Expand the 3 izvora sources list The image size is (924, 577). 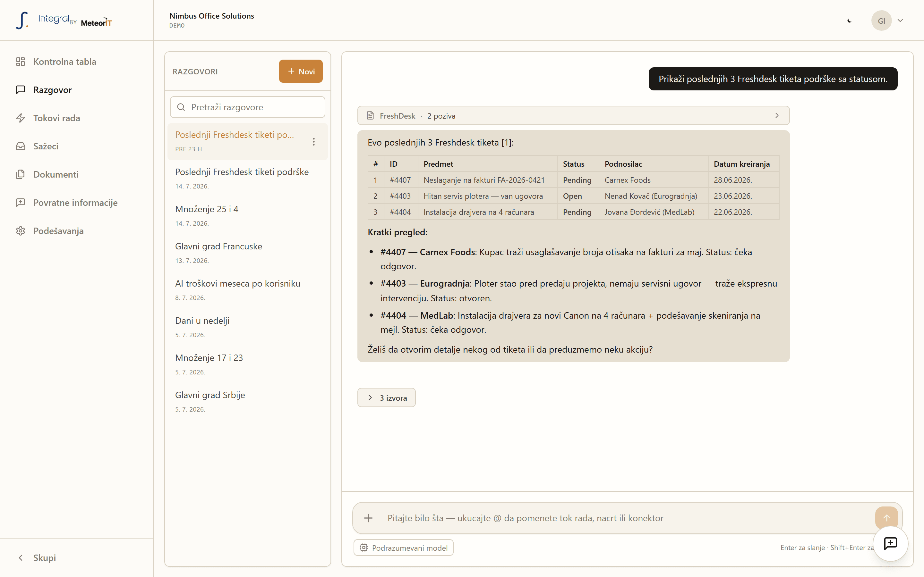click(x=386, y=397)
